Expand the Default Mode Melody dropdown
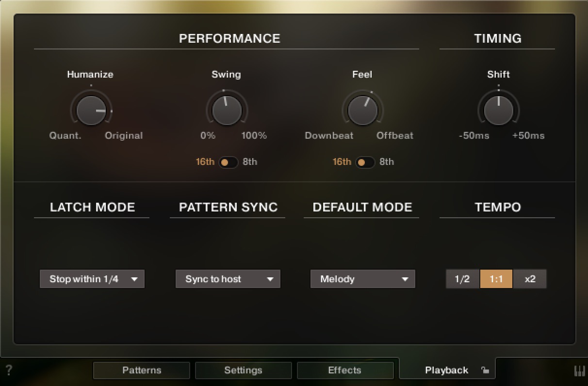Viewport: 588px width, 386px height. (x=362, y=279)
